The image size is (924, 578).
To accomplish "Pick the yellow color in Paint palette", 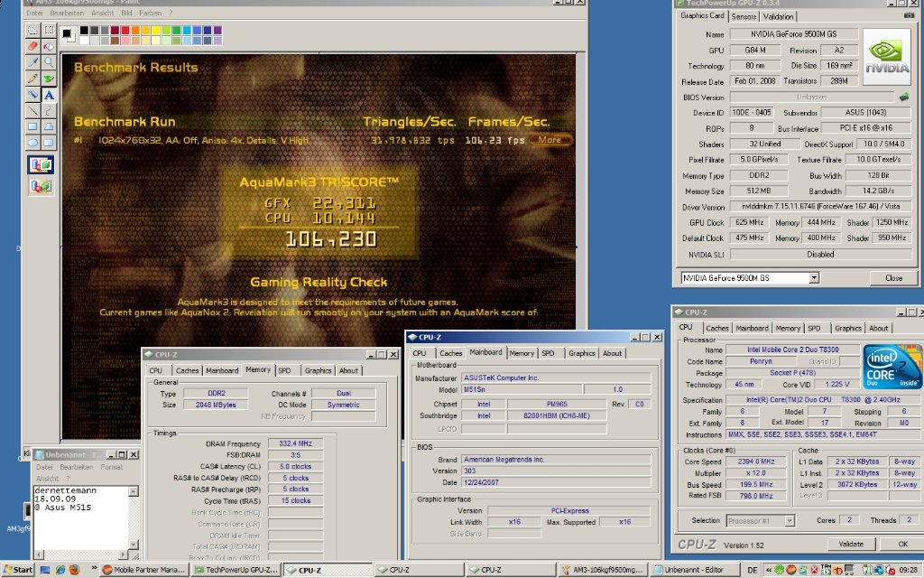I will (x=155, y=30).
